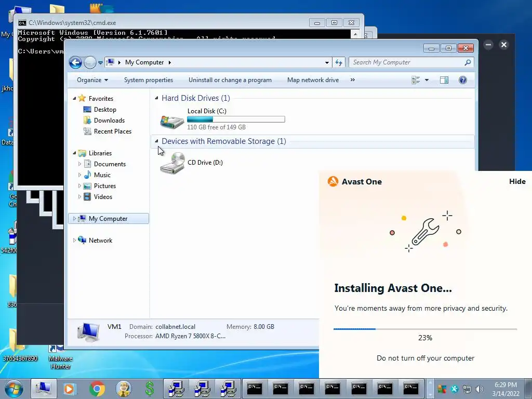Open System properties from toolbar
Screen dimensions: 532x399
click(148, 80)
